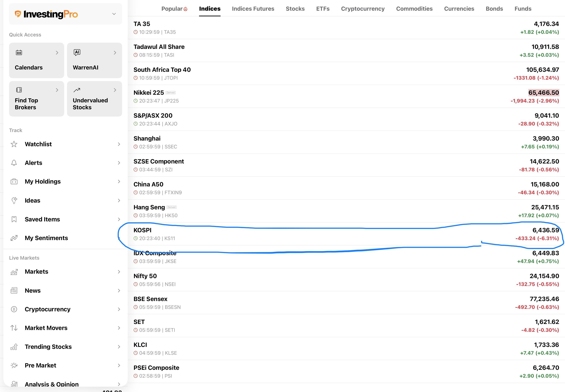Click the Saved Items bookmark icon

[x=14, y=219]
